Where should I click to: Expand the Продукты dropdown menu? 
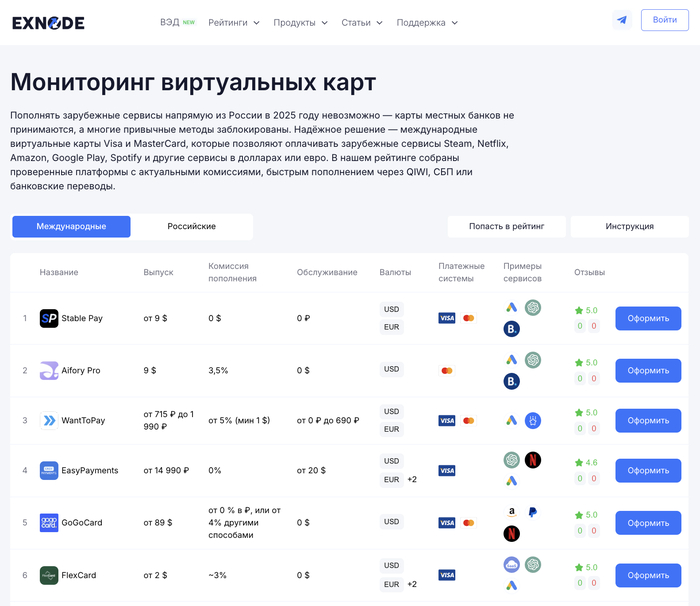[300, 23]
